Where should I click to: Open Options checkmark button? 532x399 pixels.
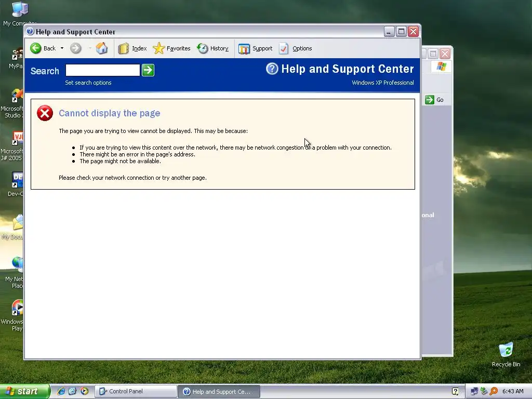tap(295, 48)
